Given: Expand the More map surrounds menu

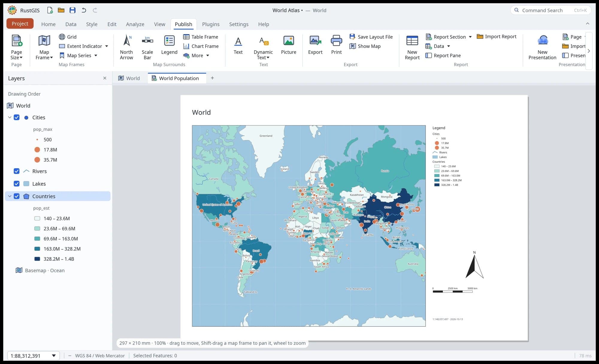Looking at the screenshot, I should [196, 55].
